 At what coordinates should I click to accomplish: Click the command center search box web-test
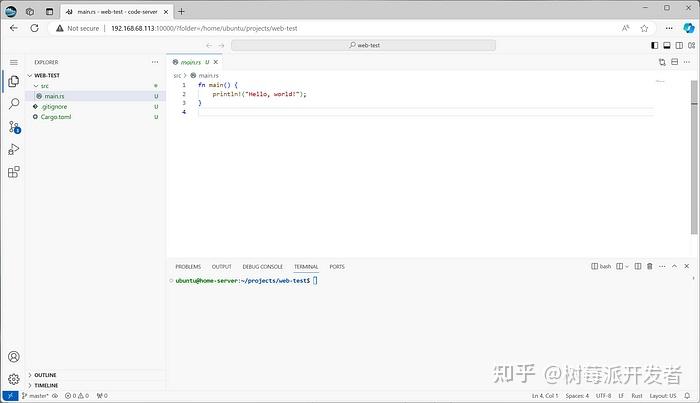click(x=363, y=45)
